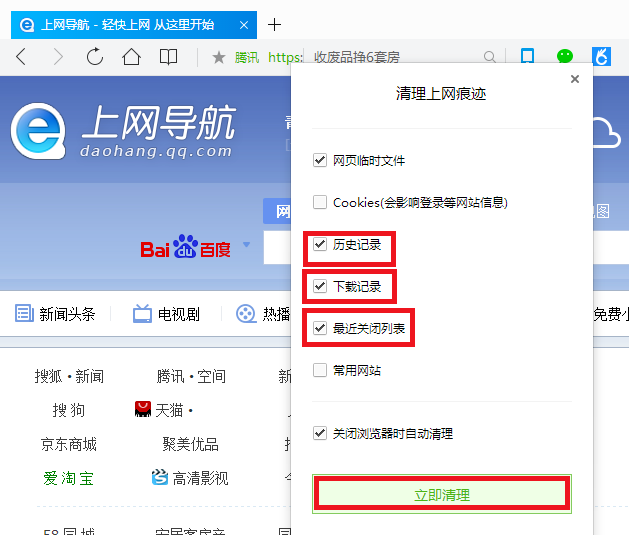
Task: Expand the Baidu search engine dropdown arrow
Action: [x=246, y=244]
